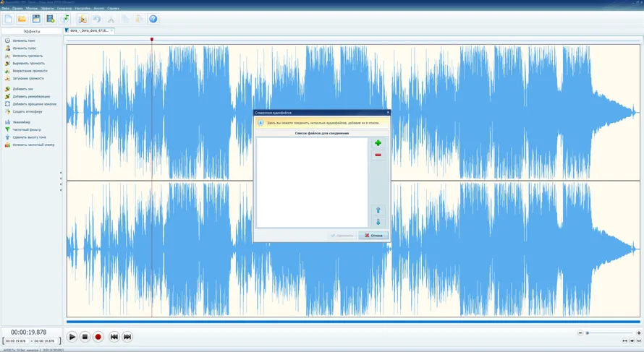
Task: Move file down with blue arrow
Action: [378, 222]
